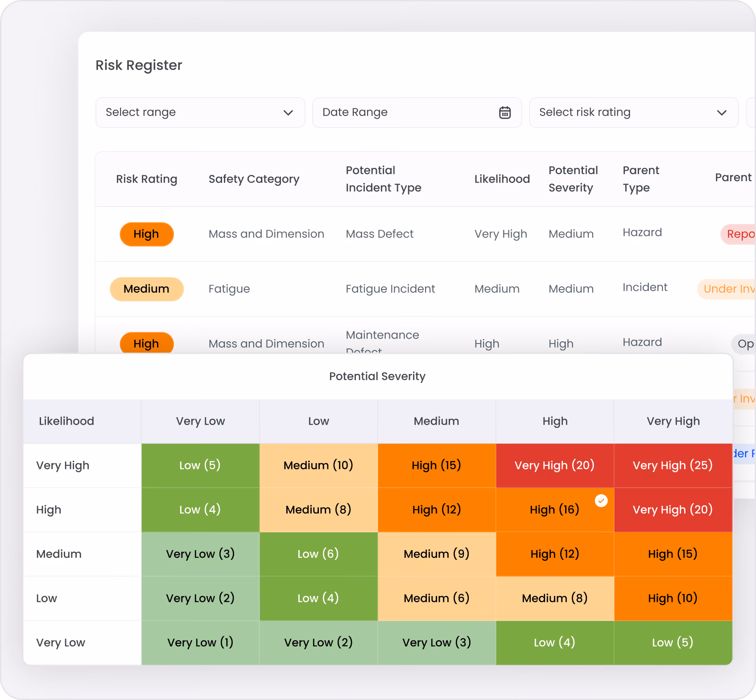Click the chevron in Select range
Screen dimensions: 756x700
pyautogui.click(x=288, y=113)
